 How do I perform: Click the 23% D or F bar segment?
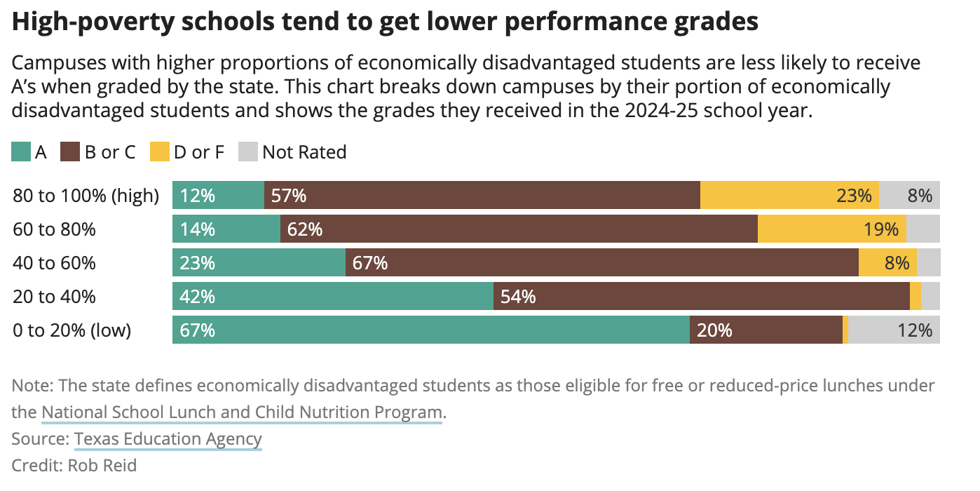tap(789, 195)
